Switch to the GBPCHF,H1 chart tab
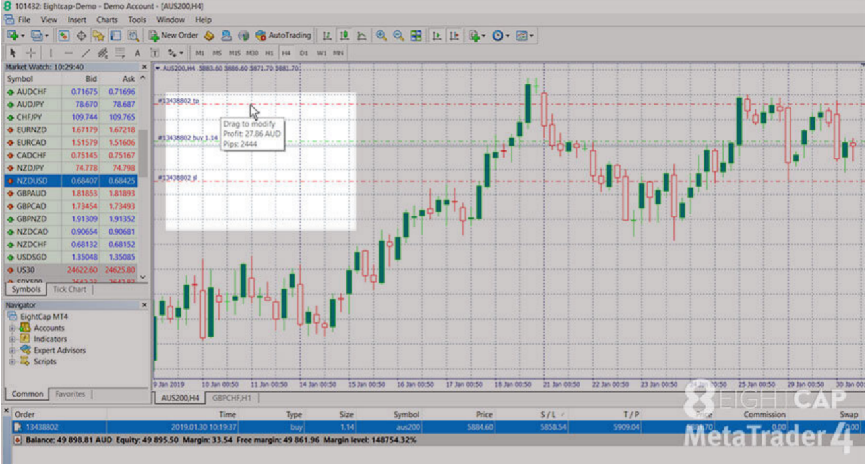868x464 pixels. pos(232,398)
